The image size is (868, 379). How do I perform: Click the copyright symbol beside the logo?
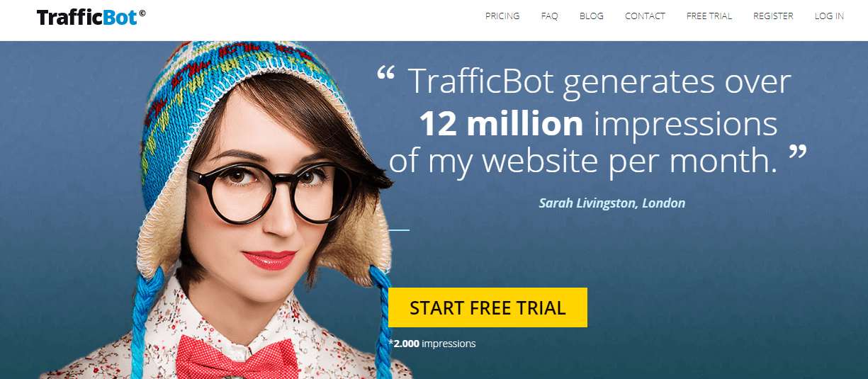142,12
